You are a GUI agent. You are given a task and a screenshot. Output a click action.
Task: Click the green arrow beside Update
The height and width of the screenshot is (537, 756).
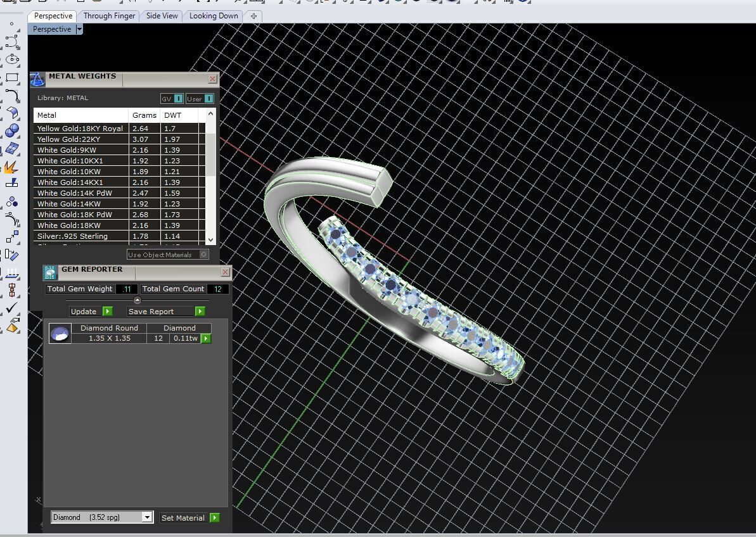point(108,312)
